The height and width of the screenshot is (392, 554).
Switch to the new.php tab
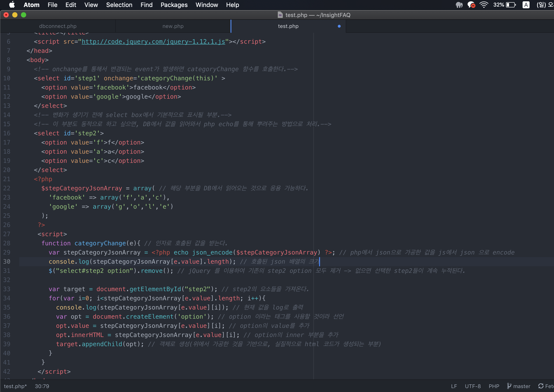click(x=173, y=26)
